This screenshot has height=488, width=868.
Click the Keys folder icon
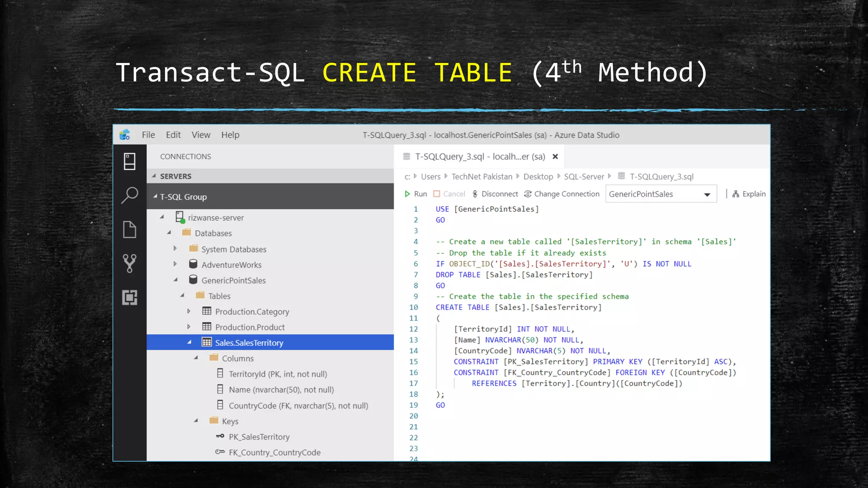(x=214, y=420)
